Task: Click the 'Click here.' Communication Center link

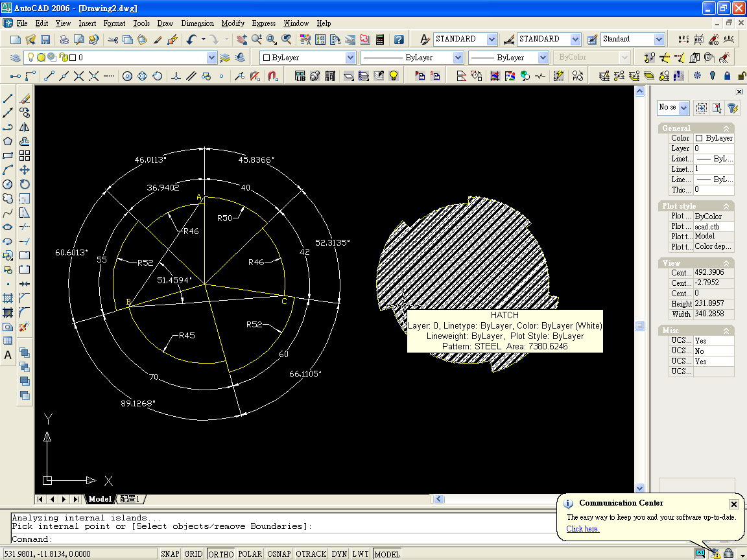Action: click(582, 529)
